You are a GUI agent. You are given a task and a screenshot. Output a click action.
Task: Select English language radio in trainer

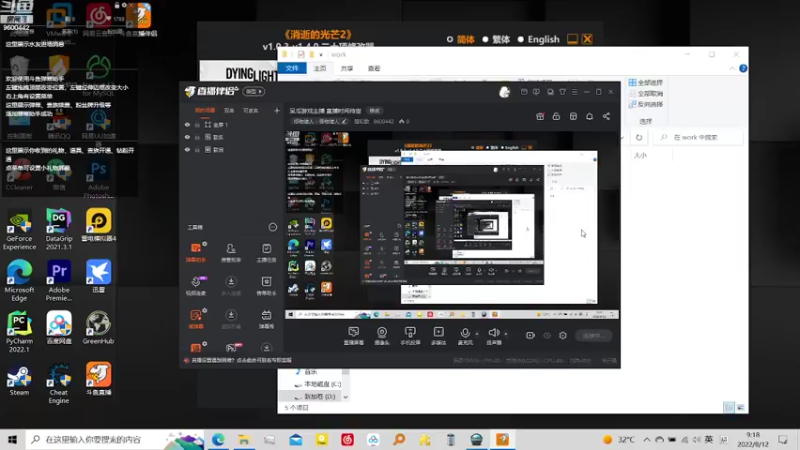pos(520,39)
